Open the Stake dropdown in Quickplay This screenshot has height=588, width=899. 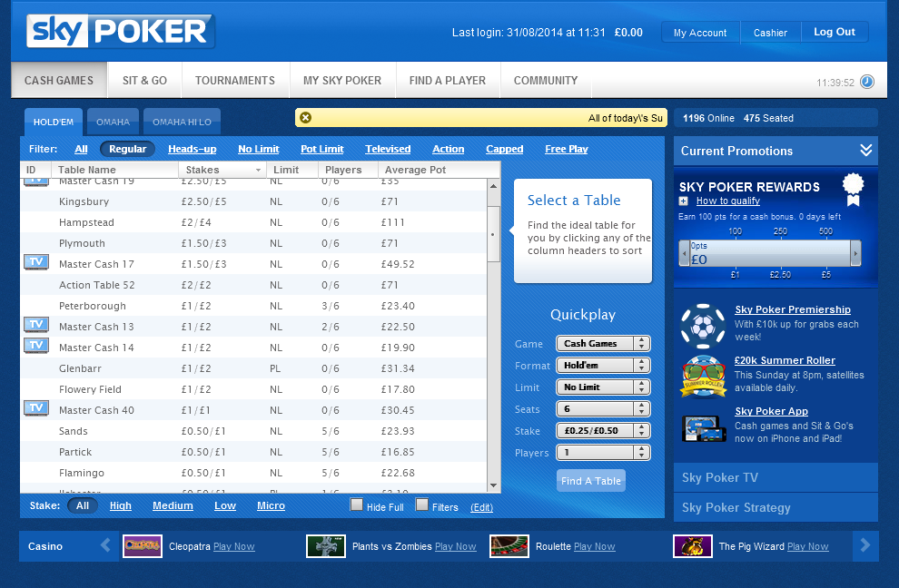pos(603,431)
